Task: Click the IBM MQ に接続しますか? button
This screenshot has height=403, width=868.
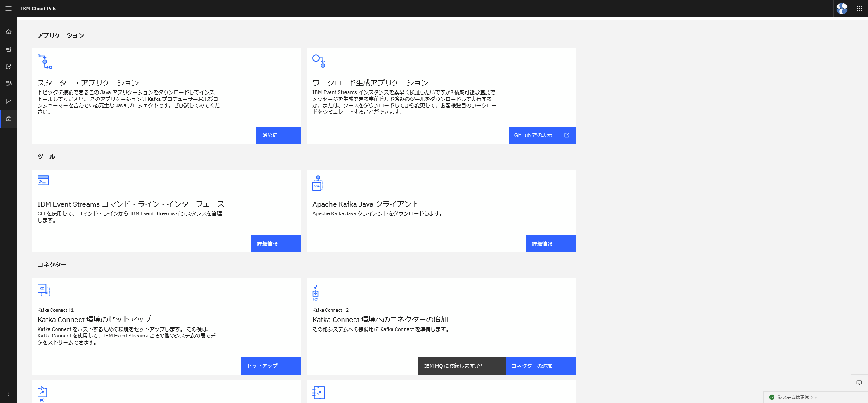Action: pyautogui.click(x=462, y=365)
